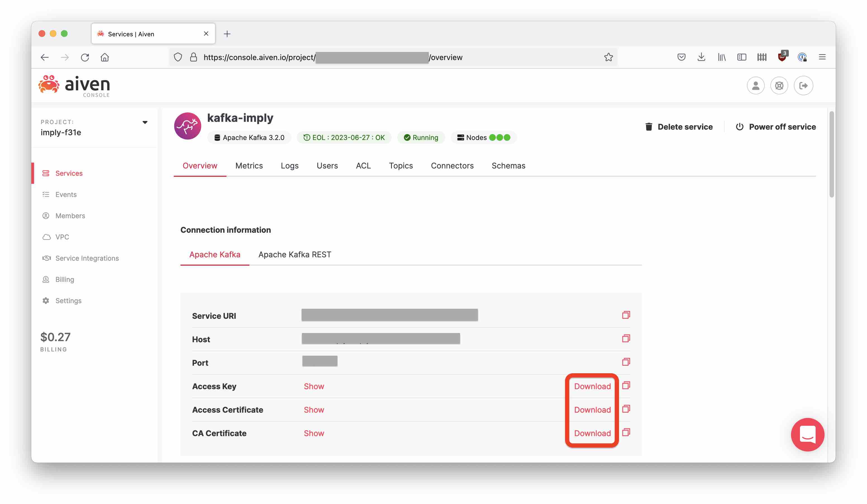867x504 pixels.
Task: Click the copy icon next to Access Certificate
Action: click(626, 409)
